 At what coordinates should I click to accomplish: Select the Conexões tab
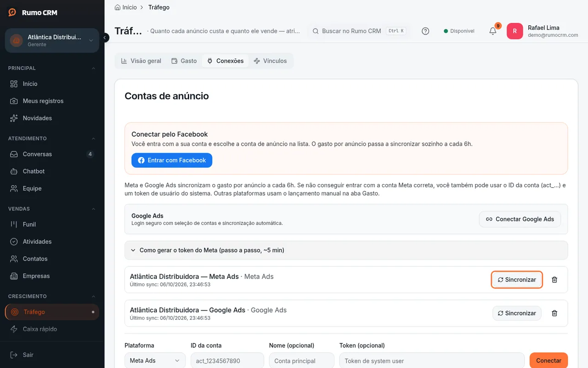click(225, 61)
